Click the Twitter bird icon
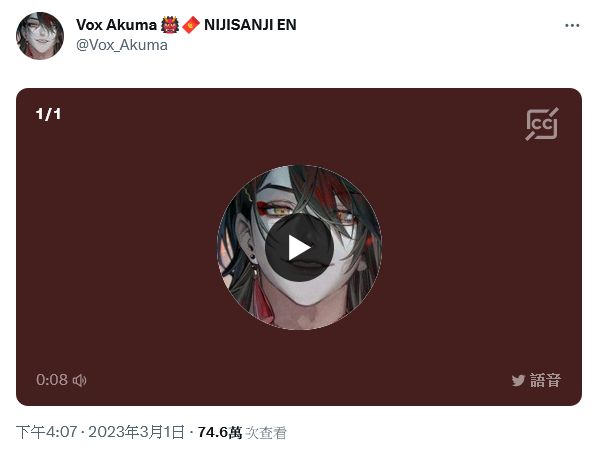This screenshot has width=598, height=456. tap(518, 380)
